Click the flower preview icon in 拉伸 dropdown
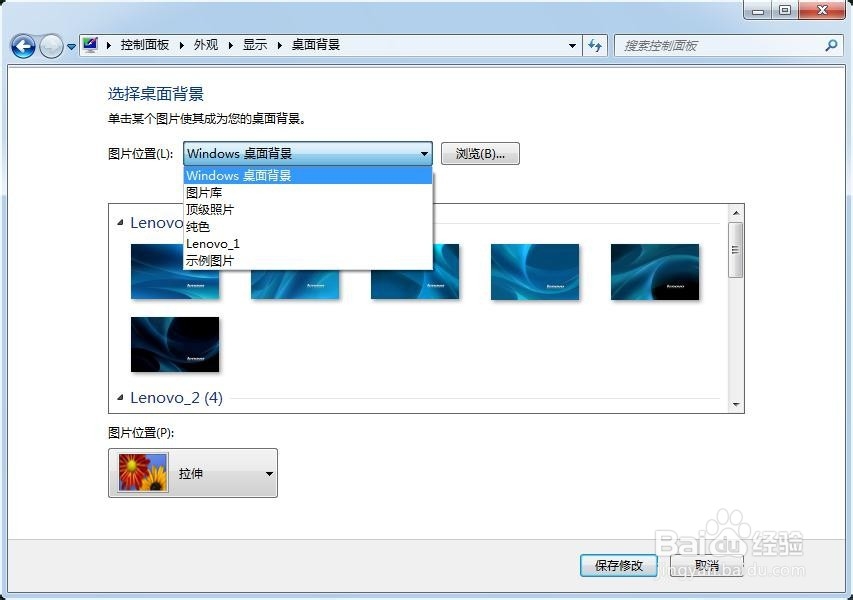The image size is (853, 600). click(x=143, y=473)
